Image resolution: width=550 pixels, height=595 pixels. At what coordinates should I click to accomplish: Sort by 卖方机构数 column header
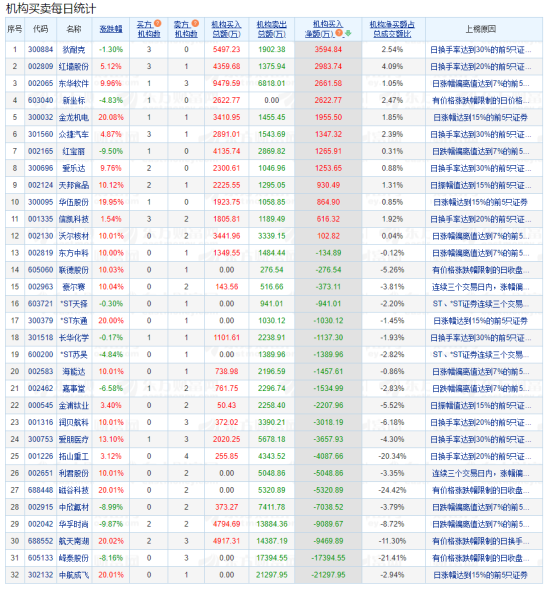[x=184, y=29]
